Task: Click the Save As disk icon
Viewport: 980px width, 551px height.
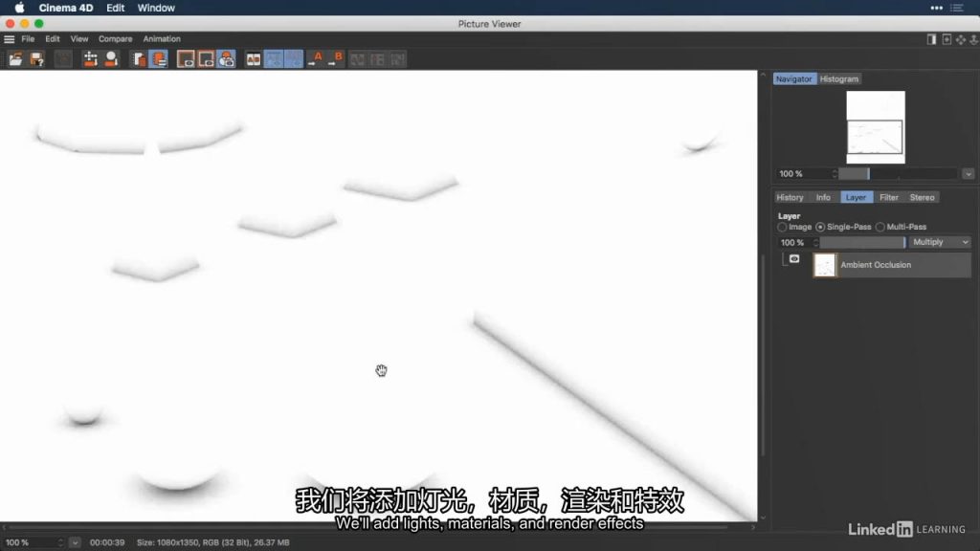Action: (x=37, y=59)
